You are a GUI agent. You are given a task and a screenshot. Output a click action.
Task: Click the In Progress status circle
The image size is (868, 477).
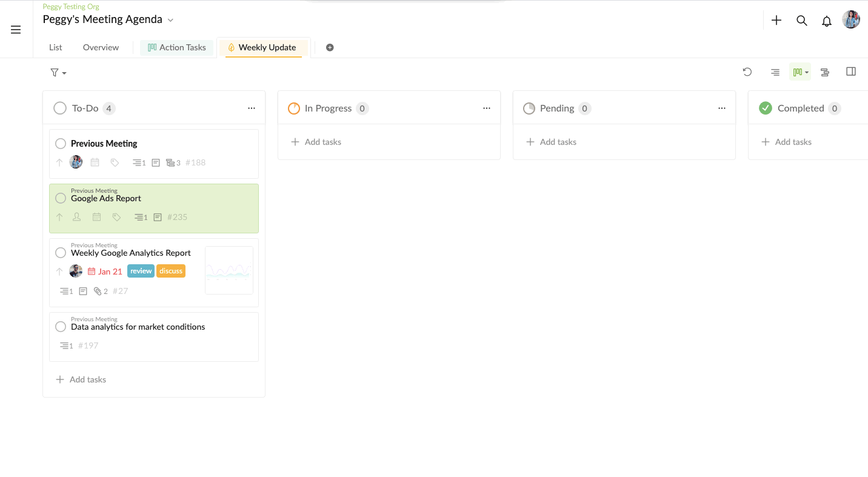tap(294, 108)
